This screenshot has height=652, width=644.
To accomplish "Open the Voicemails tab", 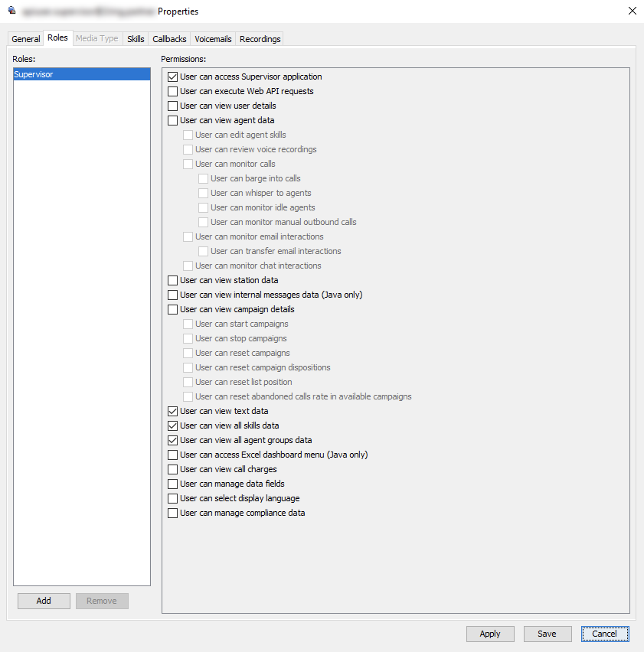I will pyautogui.click(x=211, y=38).
